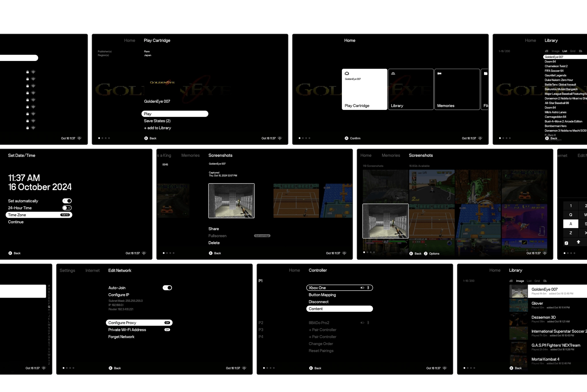The image size is (587, 392).
Task: Click the battery icon on the 8BitDo Pro2 row
Action: pyautogui.click(x=362, y=323)
